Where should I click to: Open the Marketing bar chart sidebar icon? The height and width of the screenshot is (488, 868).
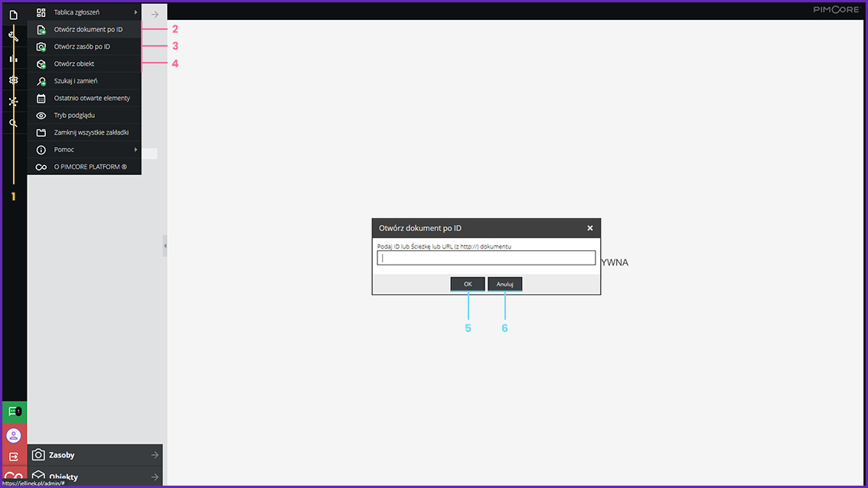[x=13, y=58]
